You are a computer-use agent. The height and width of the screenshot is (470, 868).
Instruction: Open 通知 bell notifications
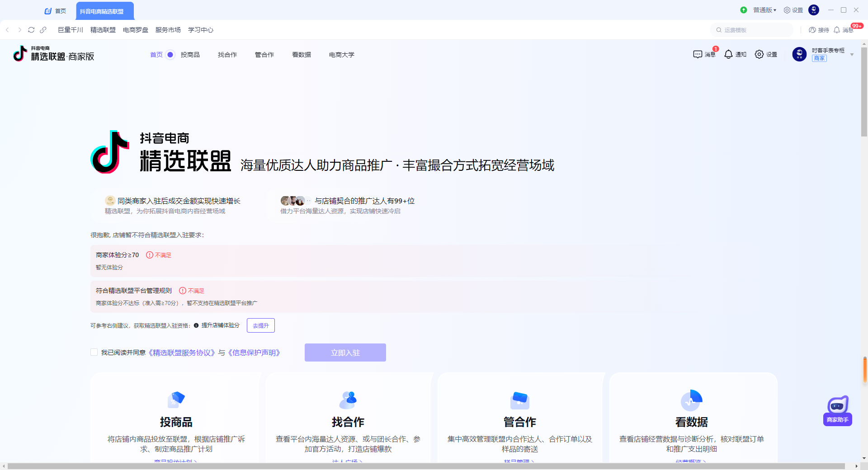(x=728, y=54)
